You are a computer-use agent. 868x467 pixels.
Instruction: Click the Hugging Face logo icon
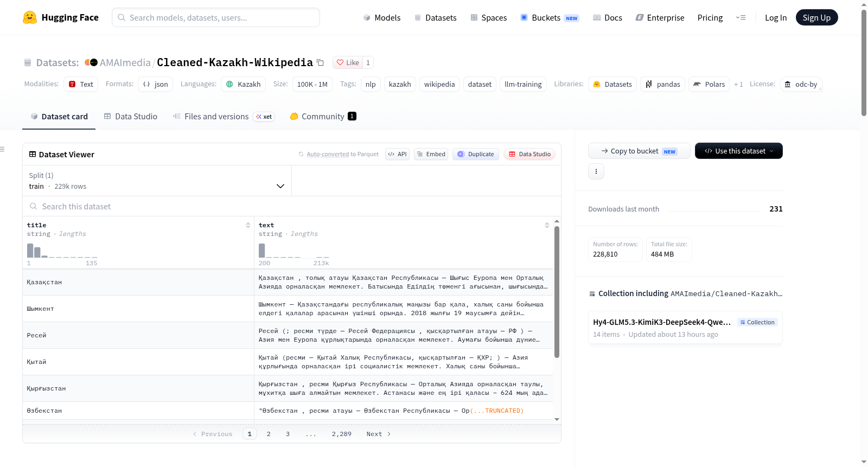pos(30,17)
